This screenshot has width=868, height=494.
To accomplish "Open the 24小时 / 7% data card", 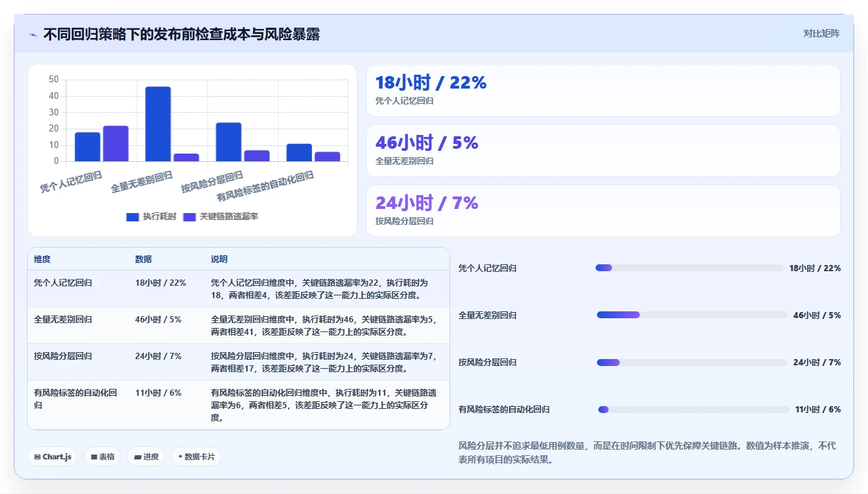I will pos(603,210).
